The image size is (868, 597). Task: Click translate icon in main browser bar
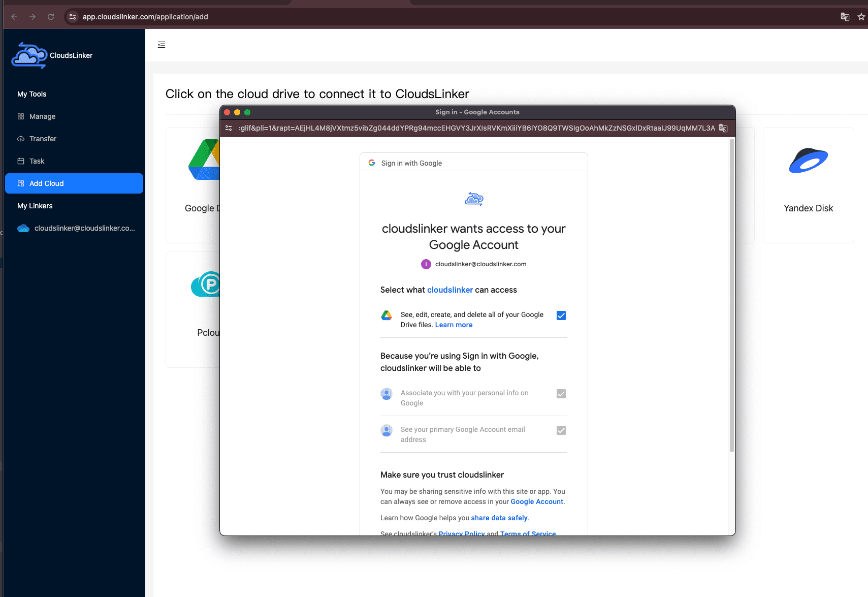click(845, 17)
